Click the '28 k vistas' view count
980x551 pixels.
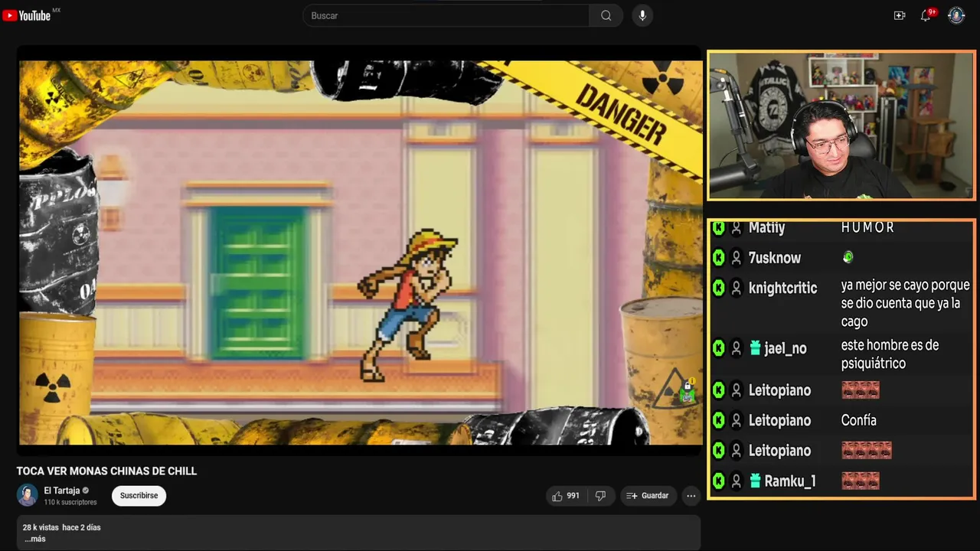coord(41,527)
